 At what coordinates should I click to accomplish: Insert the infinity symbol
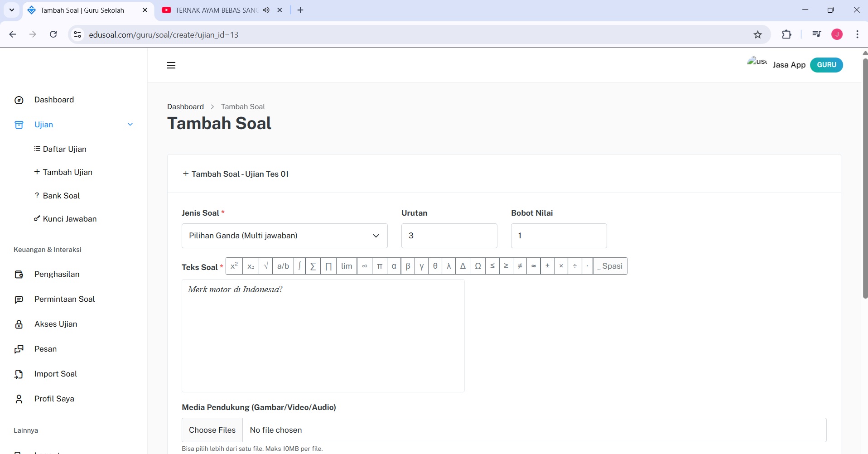point(365,266)
